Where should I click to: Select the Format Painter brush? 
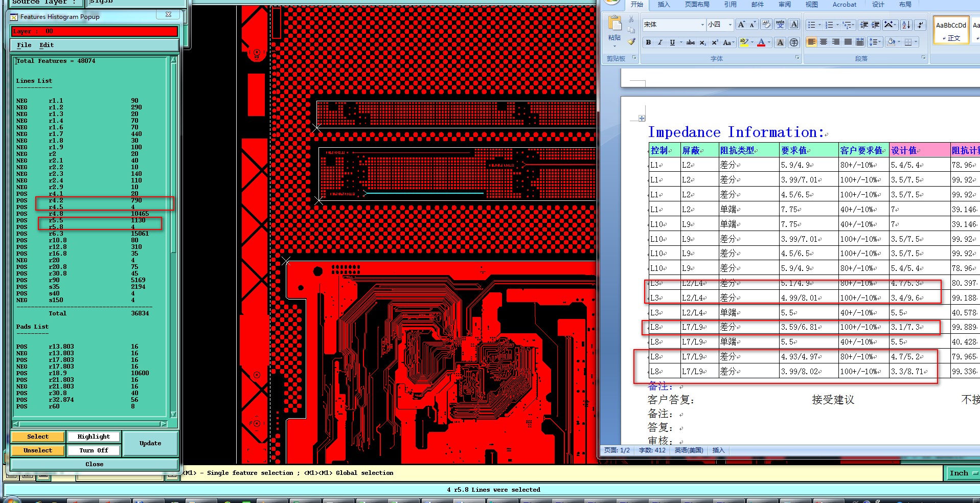(x=631, y=41)
